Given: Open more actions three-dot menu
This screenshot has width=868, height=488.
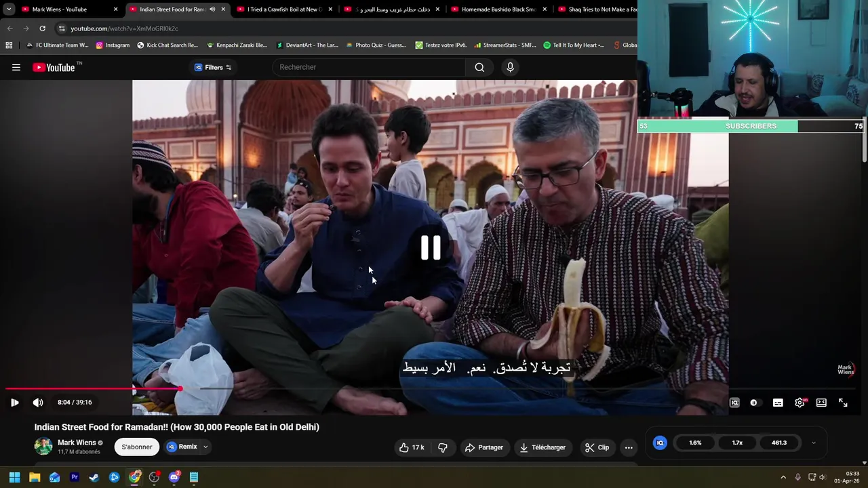Looking at the screenshot, I should tap(629, 447).
